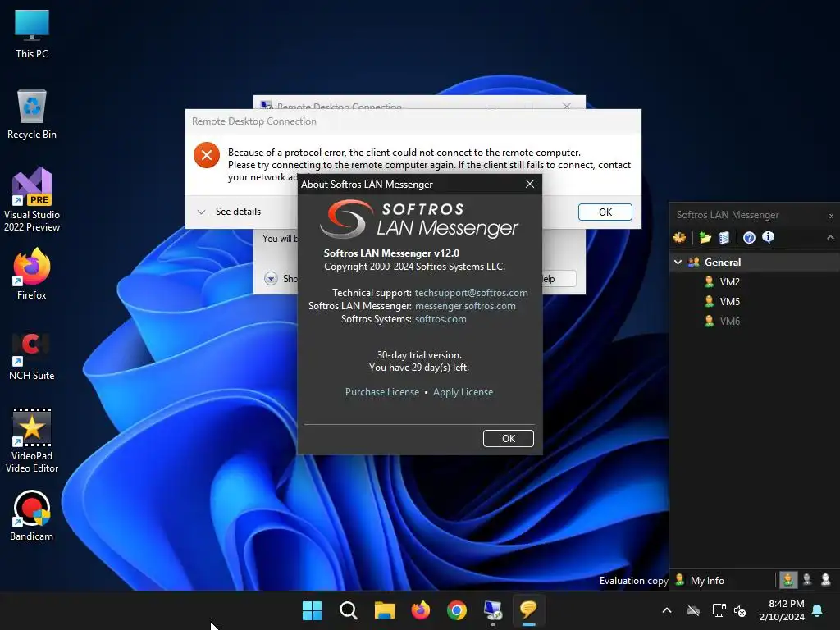Select the NCH Suite desktop shortcut

(32, 356)
